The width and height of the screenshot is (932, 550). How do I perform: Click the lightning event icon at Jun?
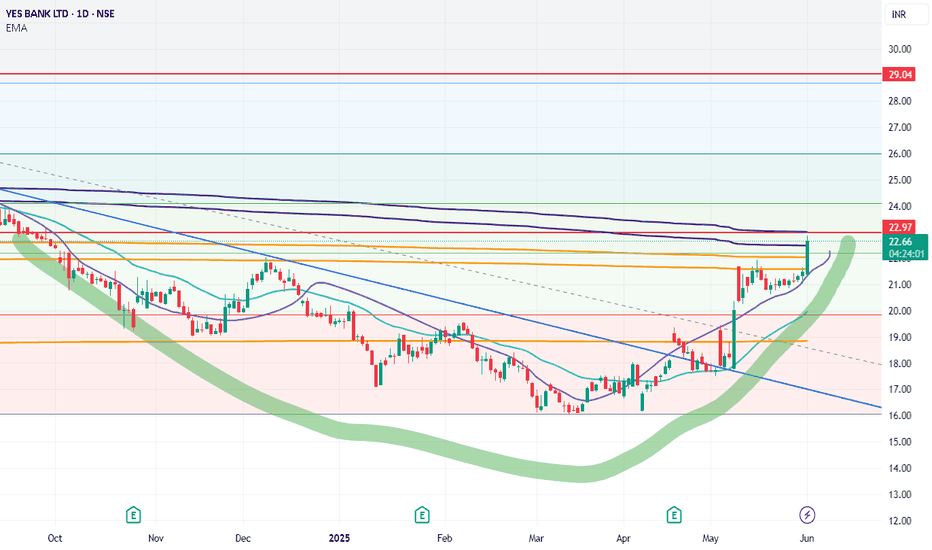point(807,514)
